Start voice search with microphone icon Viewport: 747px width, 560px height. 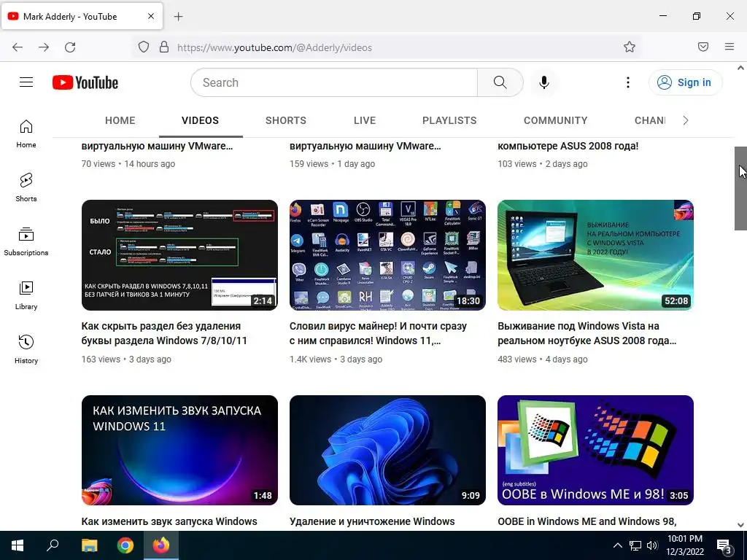tap(544, 82)
